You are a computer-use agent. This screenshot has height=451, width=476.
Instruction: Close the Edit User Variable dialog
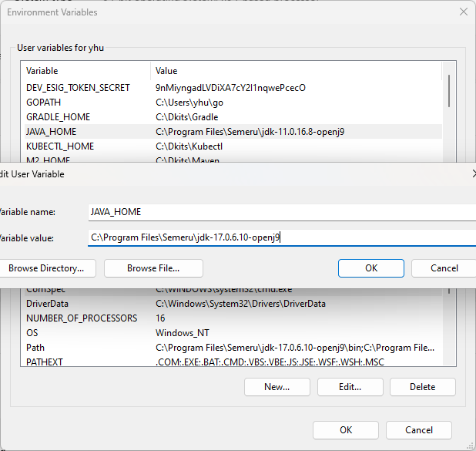(474, 173)
